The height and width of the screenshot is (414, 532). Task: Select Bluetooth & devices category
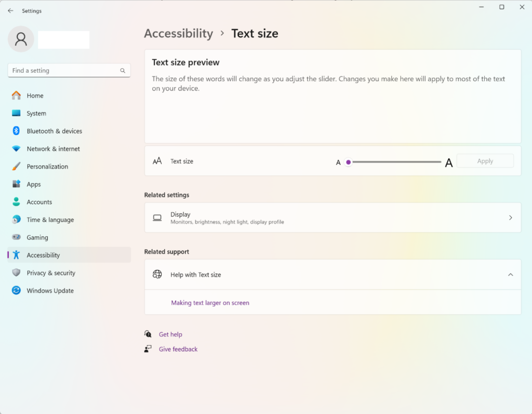69,131
